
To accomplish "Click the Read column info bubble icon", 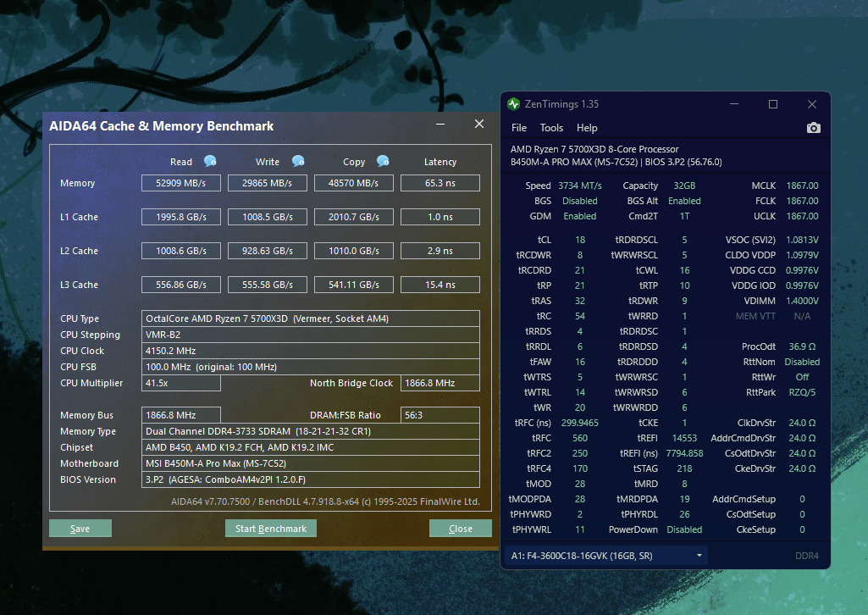I will point(210,161).
